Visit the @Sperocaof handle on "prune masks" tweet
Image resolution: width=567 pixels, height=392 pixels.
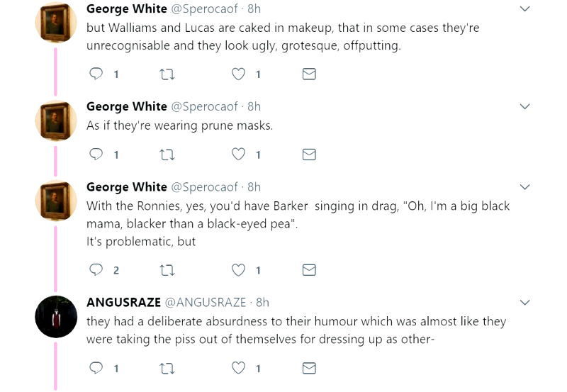tap(204, 106)
